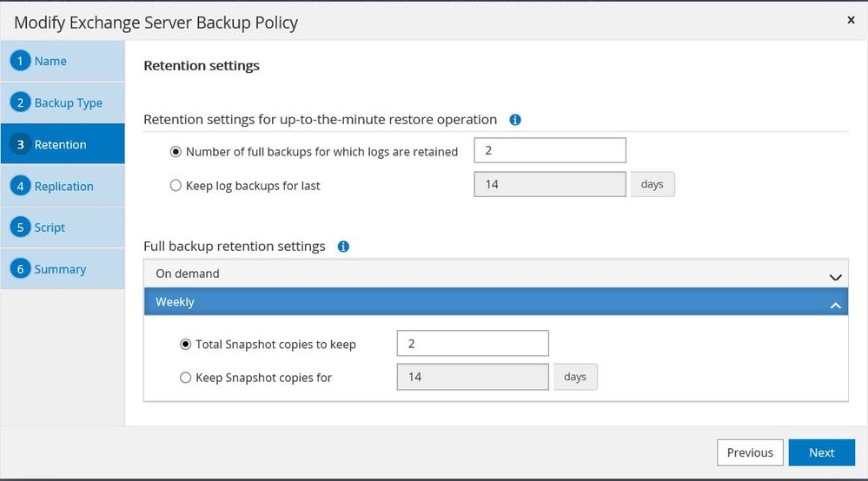Select Number of full backups radio option
Viewport: 868px width, 481px height.
[176, 152]
